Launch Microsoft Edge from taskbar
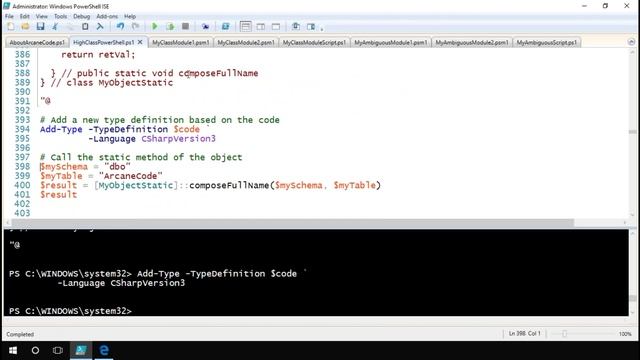This screenshot has width=640, height=360. pos(104,350)
